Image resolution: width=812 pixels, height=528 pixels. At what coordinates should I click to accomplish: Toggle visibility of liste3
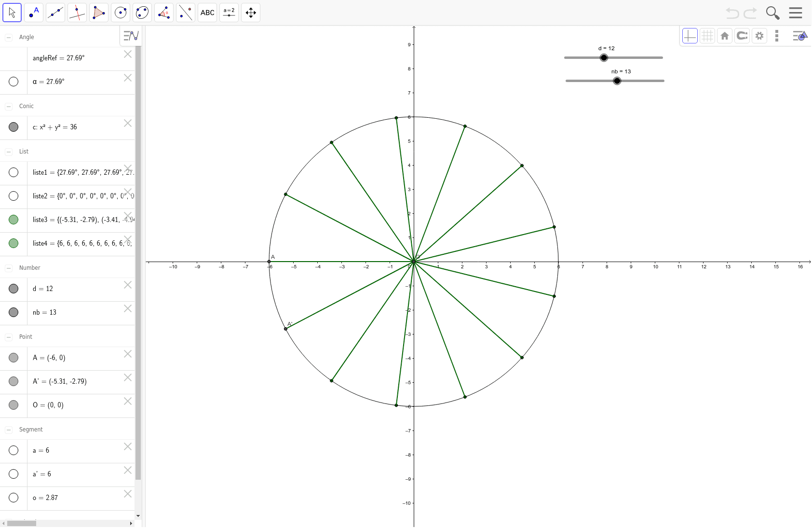click(14, 220)
